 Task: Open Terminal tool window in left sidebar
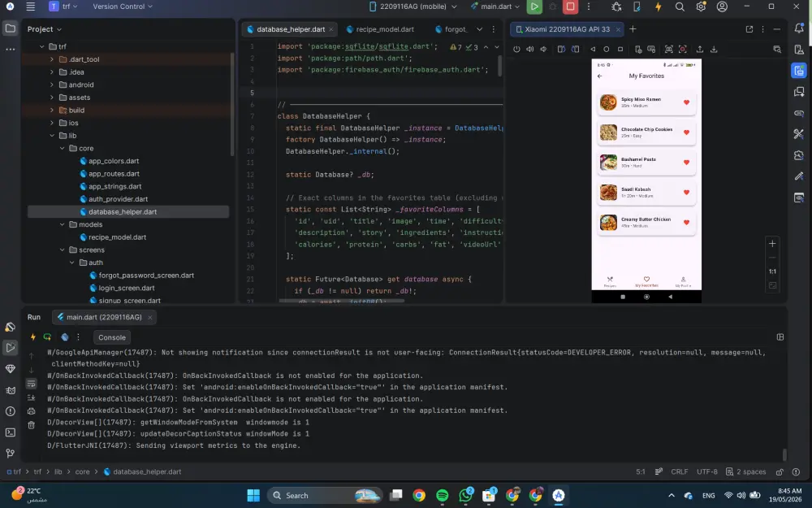coord(10,432)
